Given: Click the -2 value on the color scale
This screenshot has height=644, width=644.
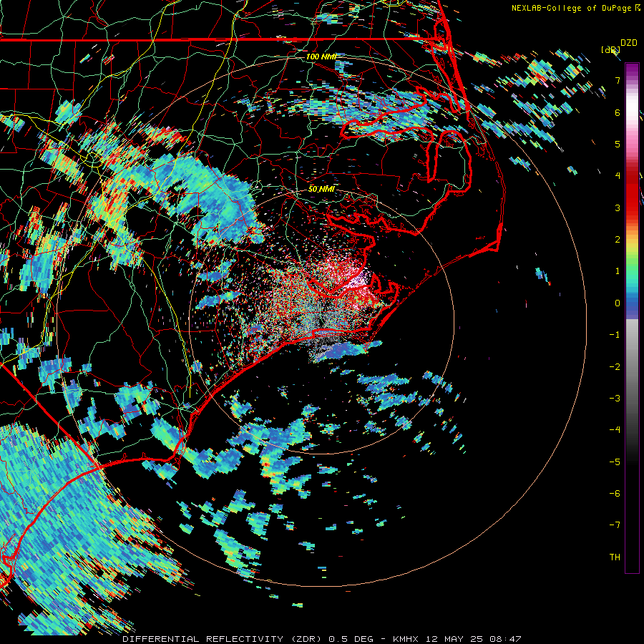Looking at the screenshot, I should pyautogui.click(x=615, y=367).
